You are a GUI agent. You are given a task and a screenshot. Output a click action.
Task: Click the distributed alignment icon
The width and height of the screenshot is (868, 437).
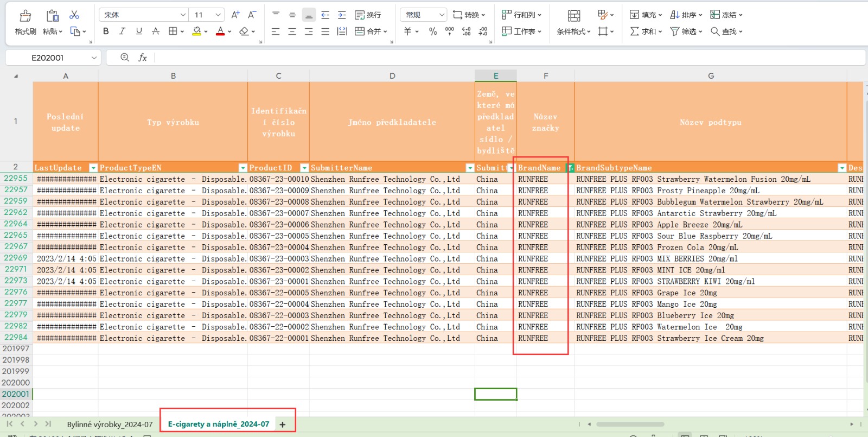pyautogui.click(x=342, y=31)
